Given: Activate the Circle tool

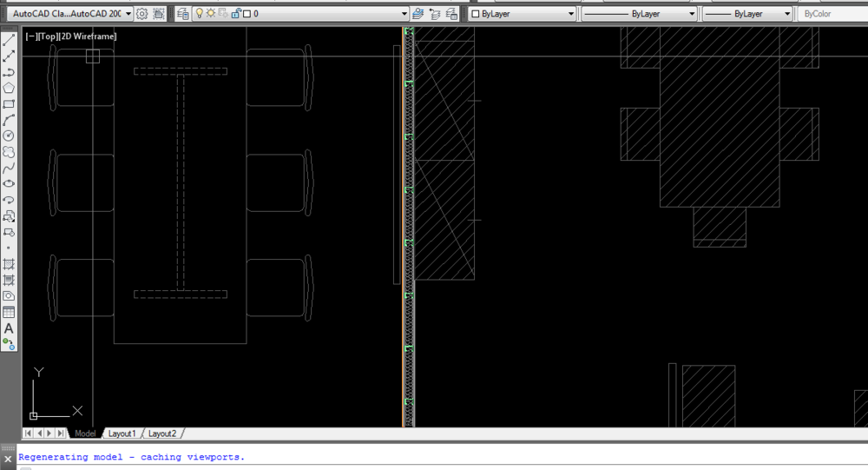Looking at the screenshot, I should point(9,136).
